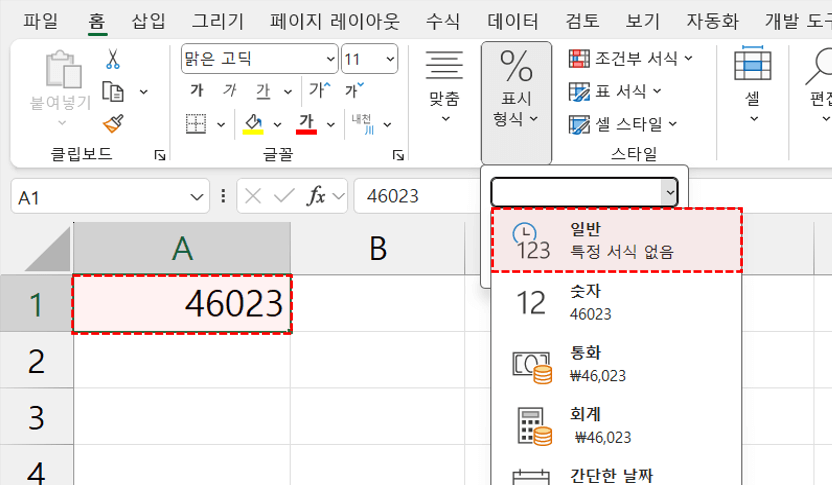Choose 간단한 날짜 short date option
This screenshot has height=485, width=832.
[x=616, y=472]
